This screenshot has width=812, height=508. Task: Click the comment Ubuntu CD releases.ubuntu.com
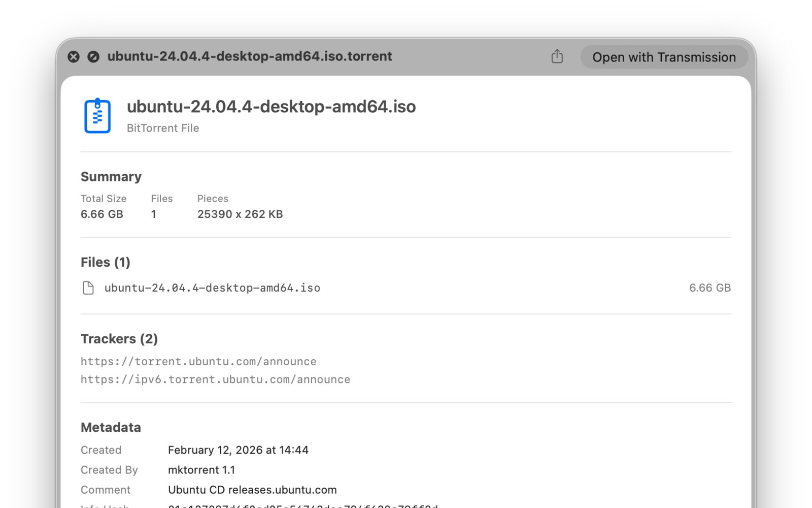click(x=252, y=490)
